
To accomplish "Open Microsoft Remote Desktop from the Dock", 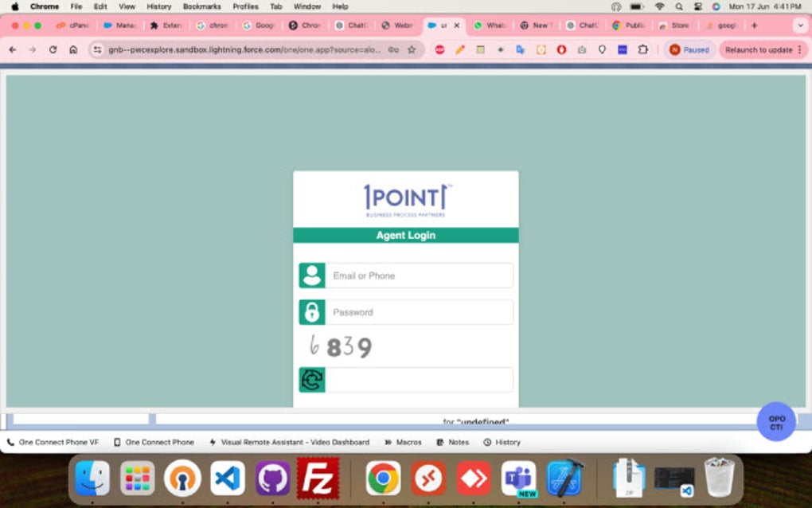I will click(x=428, y=478).
